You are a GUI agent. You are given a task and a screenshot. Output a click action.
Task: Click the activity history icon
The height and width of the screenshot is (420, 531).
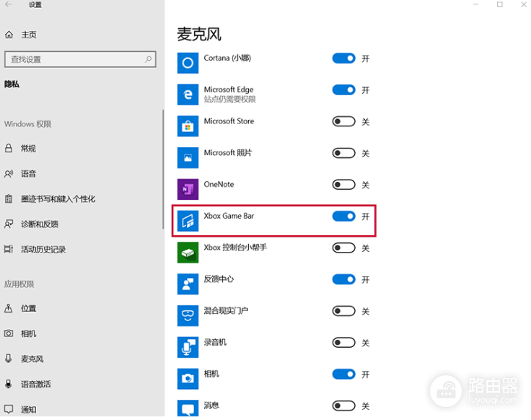9,249
